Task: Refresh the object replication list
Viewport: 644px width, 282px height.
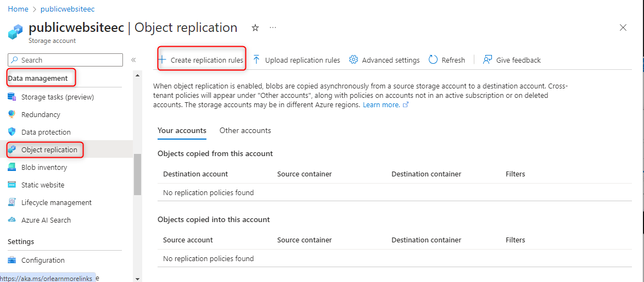Action: [x=447, y=60]
